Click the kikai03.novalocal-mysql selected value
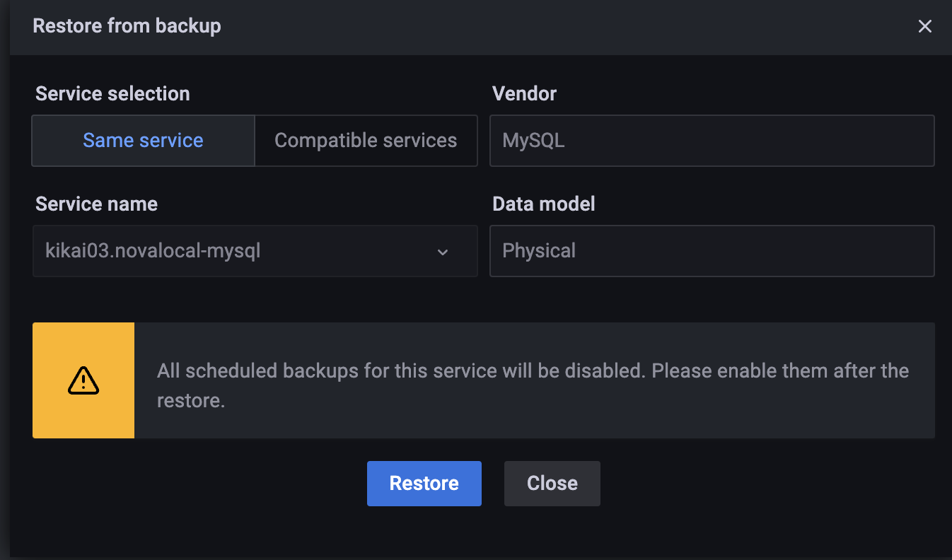 153,250
